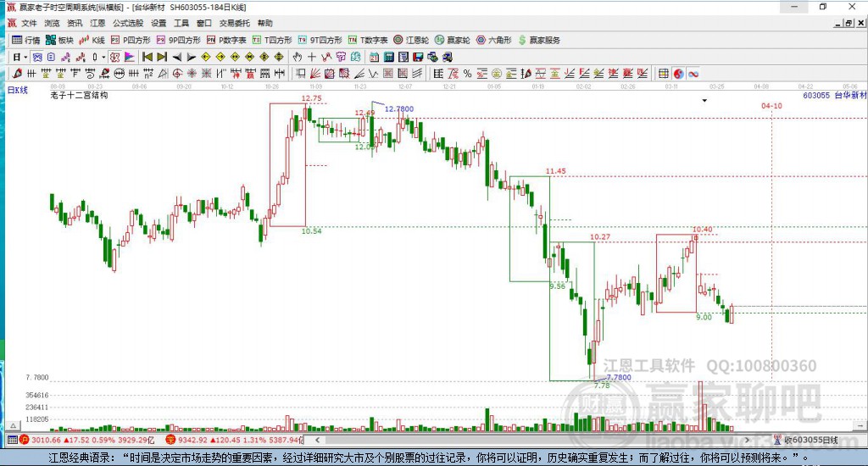Screen dimensions: 868x466
Task: Select the crosshair plus tool
Action: pos(312,57)
